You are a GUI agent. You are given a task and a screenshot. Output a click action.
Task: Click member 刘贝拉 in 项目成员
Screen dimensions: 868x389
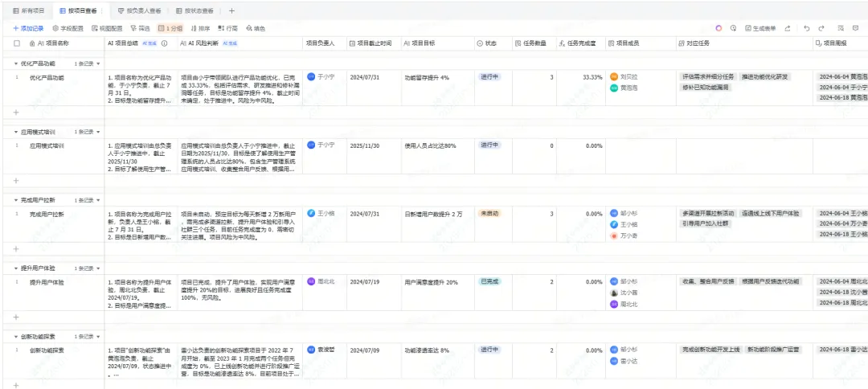coord(624,77)
